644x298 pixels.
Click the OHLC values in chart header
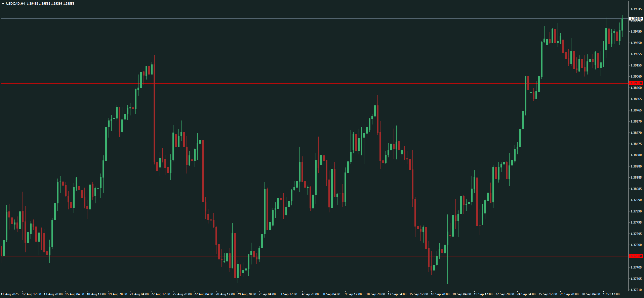[x=51, y=4]
